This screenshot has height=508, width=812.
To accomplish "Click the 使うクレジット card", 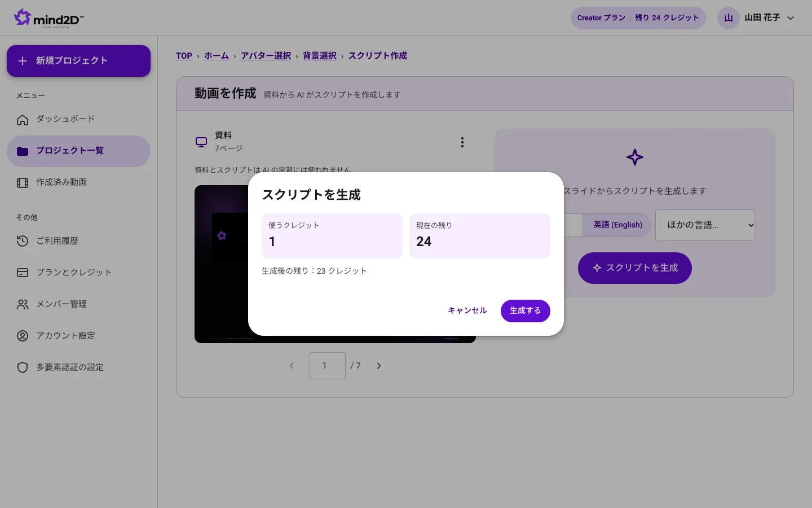I will (332, 236).
